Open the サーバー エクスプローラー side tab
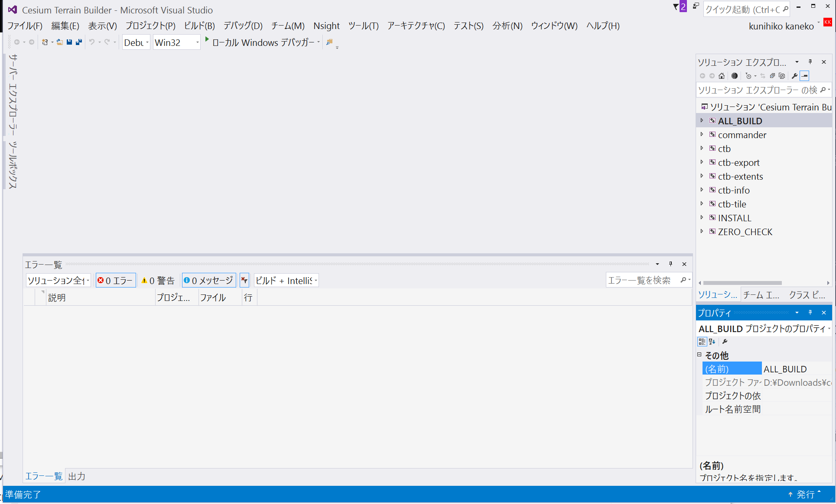 click(x=13, y=94)
